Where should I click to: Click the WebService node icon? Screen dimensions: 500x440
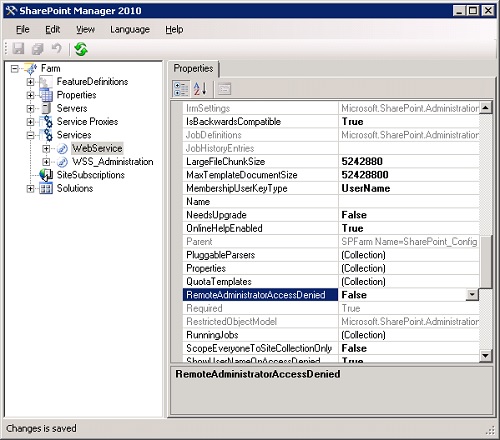62,149
